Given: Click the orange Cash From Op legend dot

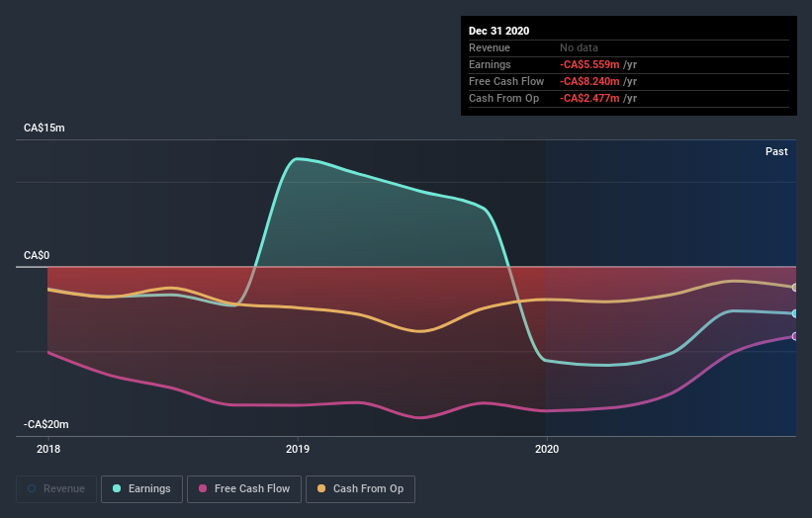Looking at the screenshot, I should pos(321,488).
